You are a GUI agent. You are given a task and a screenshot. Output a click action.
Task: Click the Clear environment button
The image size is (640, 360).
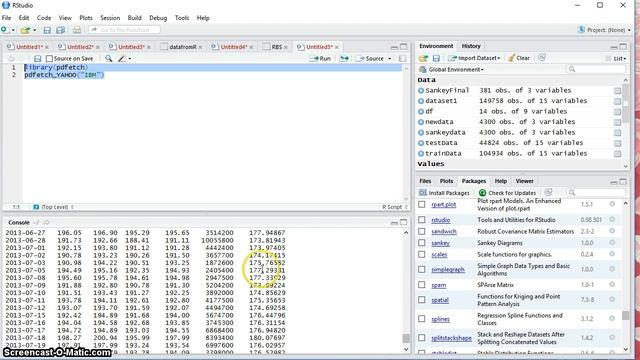click(x=519, y=58)
